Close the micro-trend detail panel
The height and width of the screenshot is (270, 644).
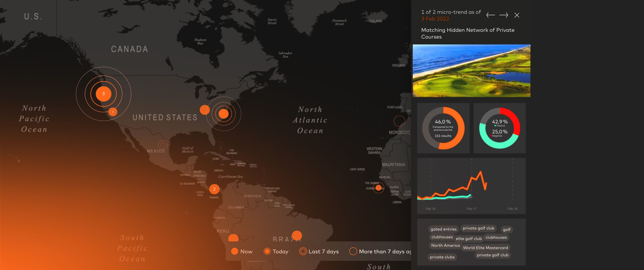[517, 15]
